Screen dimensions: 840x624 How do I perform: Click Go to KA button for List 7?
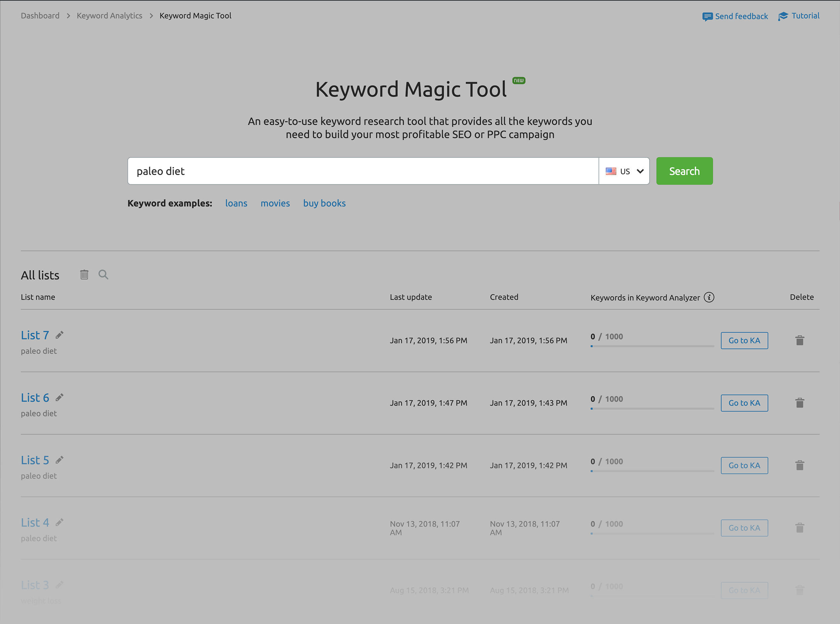(x=744, y=340)
